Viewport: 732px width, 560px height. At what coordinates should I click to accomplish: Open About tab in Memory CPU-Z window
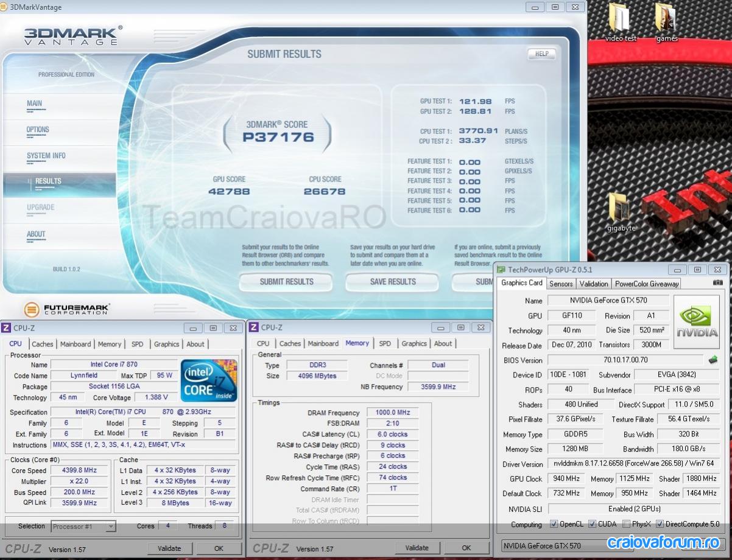coord(443,343)
